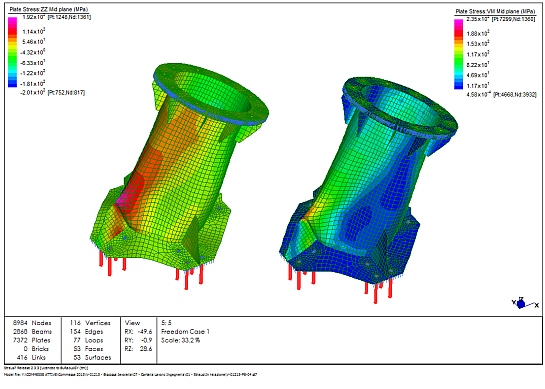Click the Scale 33.2% text
The width and height of the screenshot is (545, 389).
[181, 340]
